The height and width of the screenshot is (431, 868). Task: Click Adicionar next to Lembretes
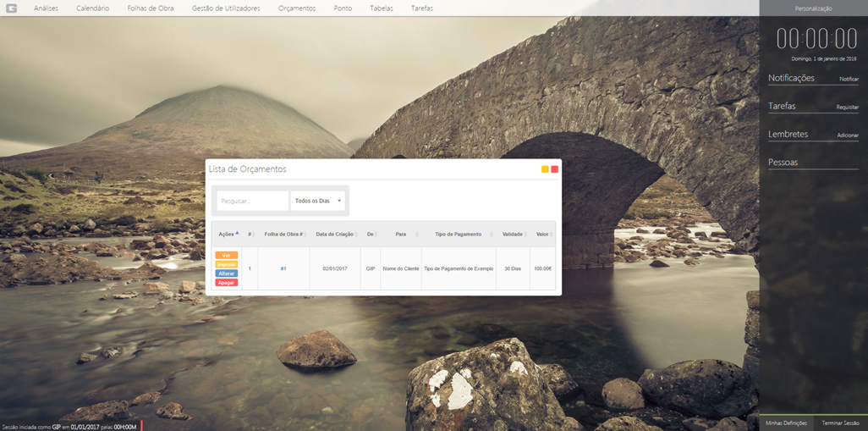click(848, 135)
